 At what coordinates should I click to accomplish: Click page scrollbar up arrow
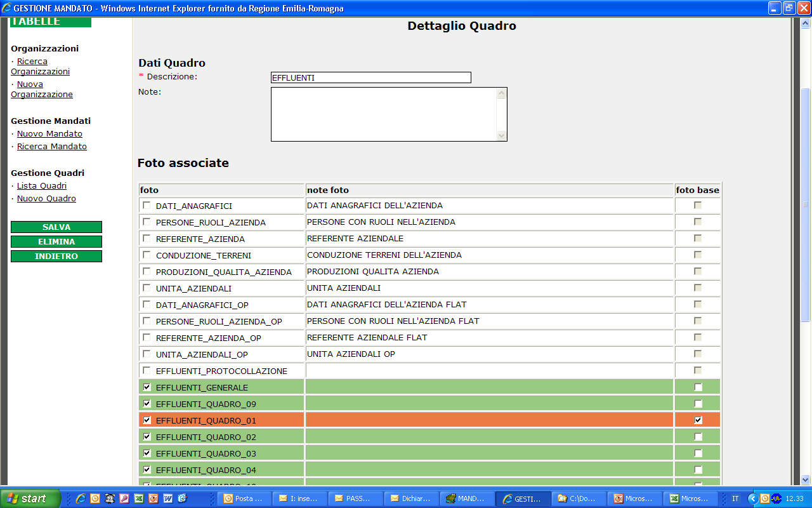806,23
